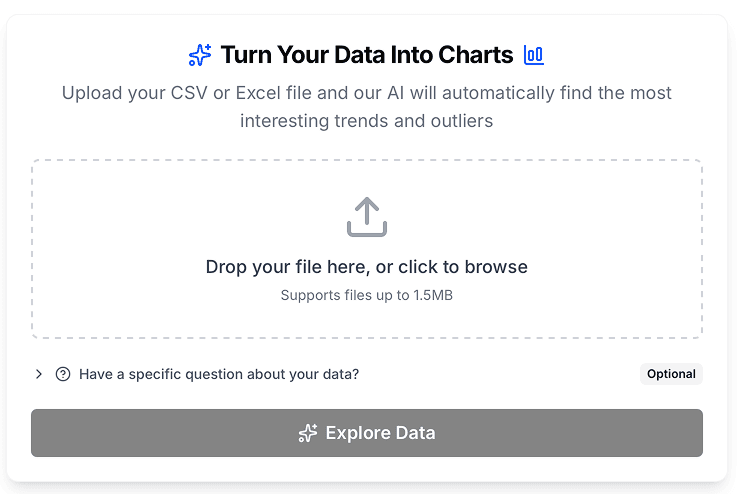The image size is (741, 494).
Task: Click the 'Upload your CSV or Excel file' description
Action: 366,93
